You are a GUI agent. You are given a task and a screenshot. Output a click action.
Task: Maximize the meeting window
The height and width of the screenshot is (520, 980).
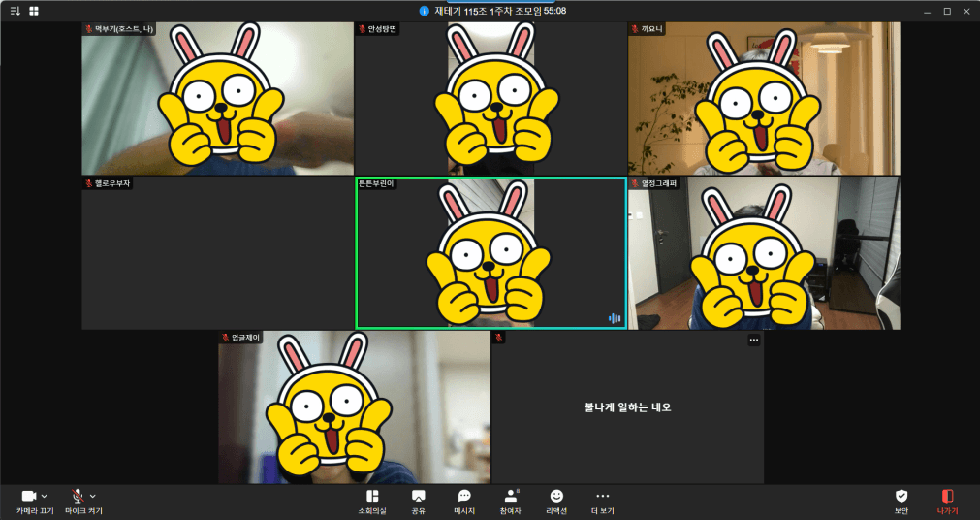coord(947,12)
